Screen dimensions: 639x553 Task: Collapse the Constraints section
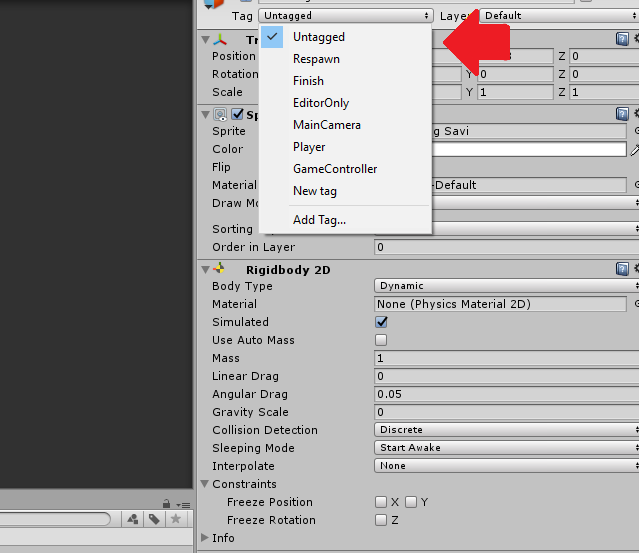coord(205,484)
